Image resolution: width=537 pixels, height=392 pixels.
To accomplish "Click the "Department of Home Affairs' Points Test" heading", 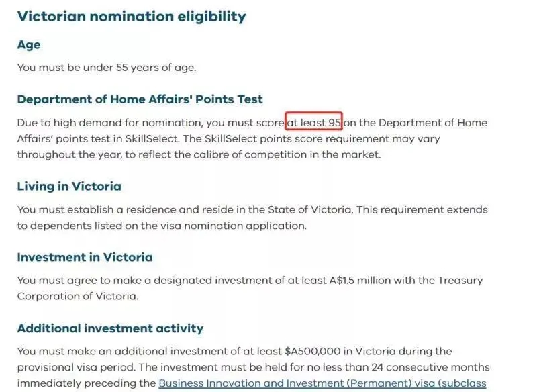I will [x=140, y=99].
